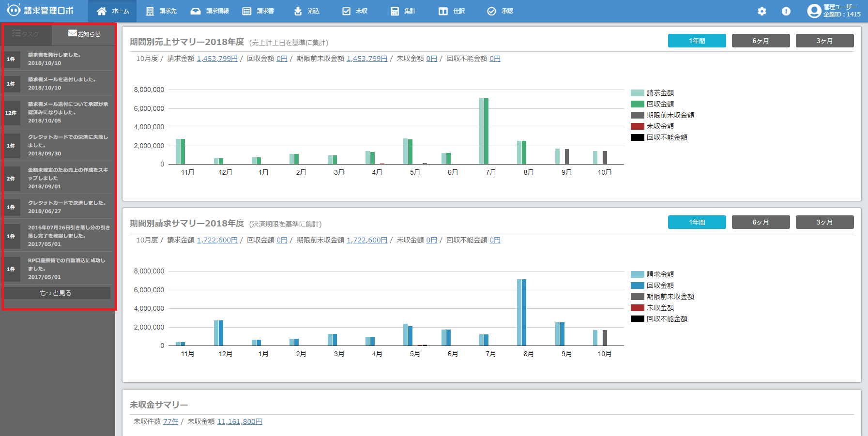Open settings via the gear icon
The height and width of the screenshot is (436, 868).
pos(762,11)
